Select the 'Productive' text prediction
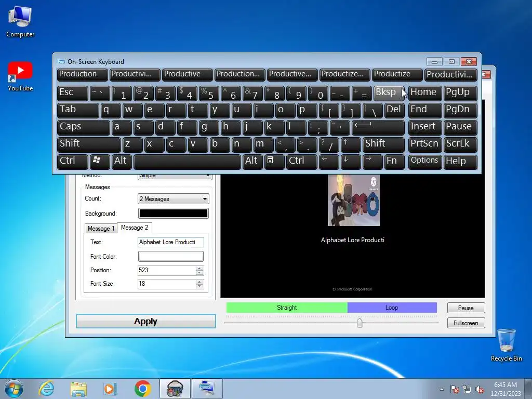 187,75
